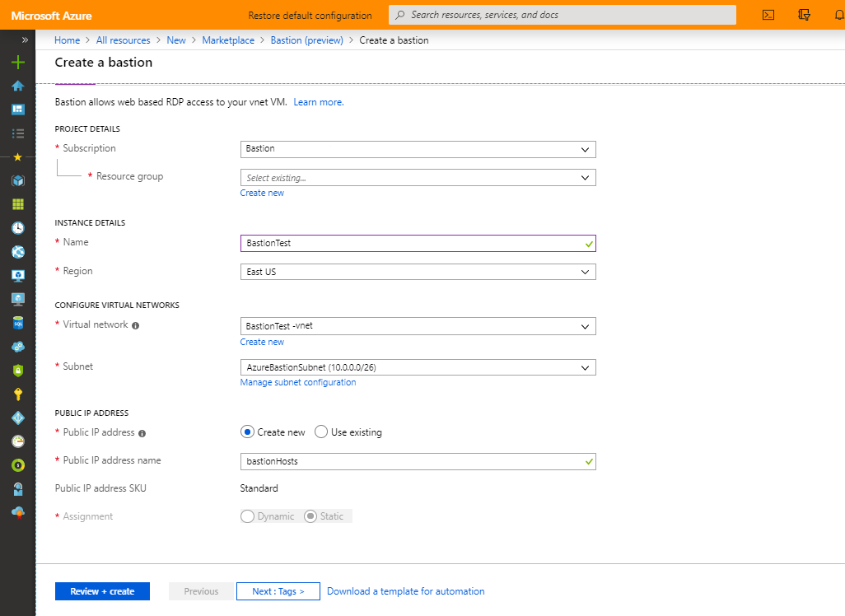Select the Dynamic assignment radio button
This screenshot has width=845, height=616.
tap(247, 516)
